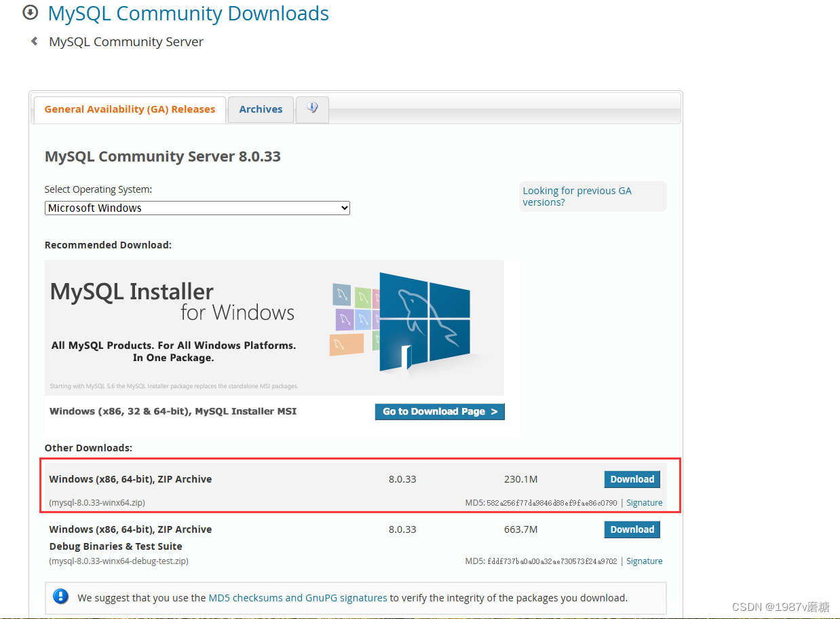Click the back chevron beside MySQL Community Server
The width and height of the screenshot is (840, 619).
(x=34, y=41)
